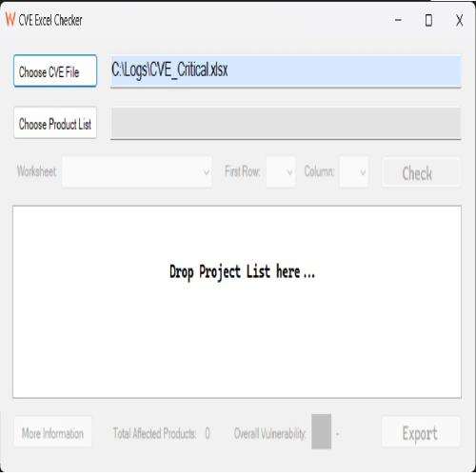This screenshot has height=476, width=476.
Task: Click the Export button
Action: coord(421,432)
